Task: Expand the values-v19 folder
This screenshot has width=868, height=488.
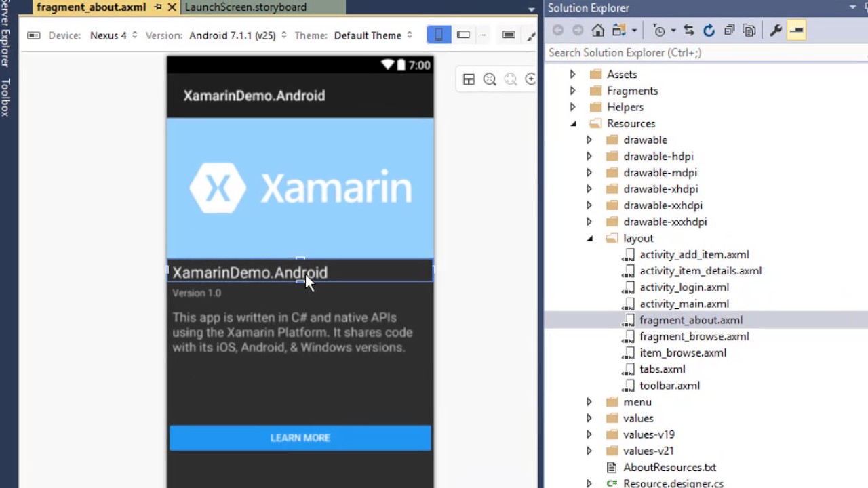Action: click(x=589, y=434)
